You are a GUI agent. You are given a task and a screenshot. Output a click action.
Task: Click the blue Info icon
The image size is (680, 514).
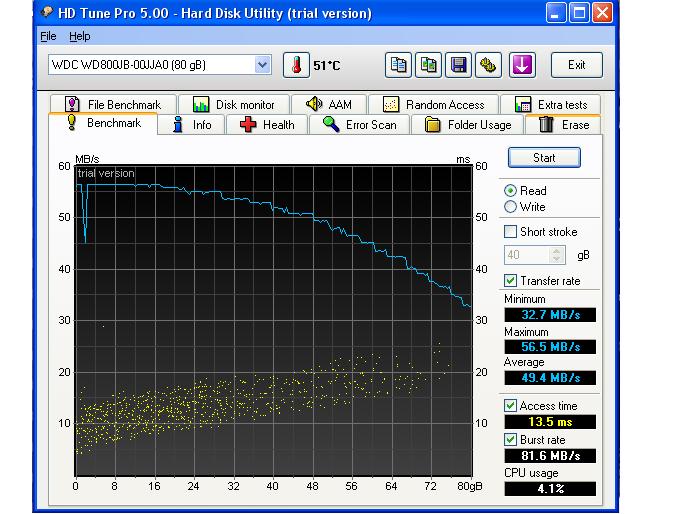pyautogui.click(x=177, y=124)
